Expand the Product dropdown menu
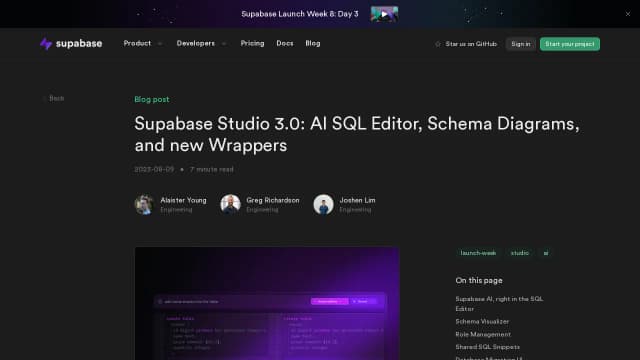 (143, 43)
